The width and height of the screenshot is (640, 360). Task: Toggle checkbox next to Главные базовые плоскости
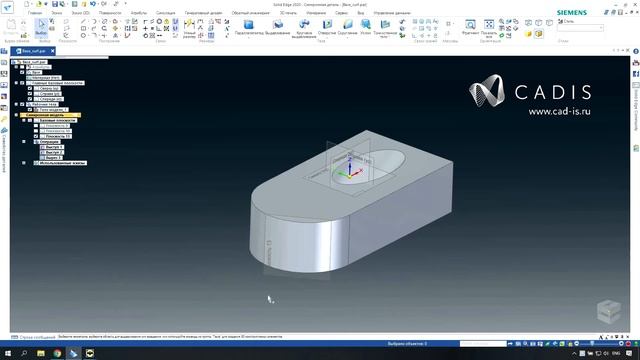[22, 83]
